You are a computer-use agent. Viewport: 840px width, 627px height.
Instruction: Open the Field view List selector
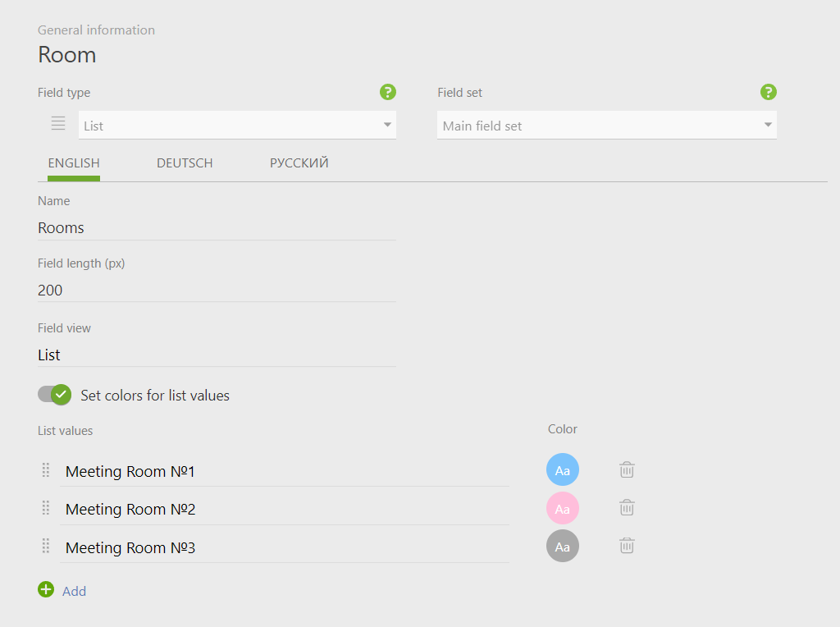point(217,355)
